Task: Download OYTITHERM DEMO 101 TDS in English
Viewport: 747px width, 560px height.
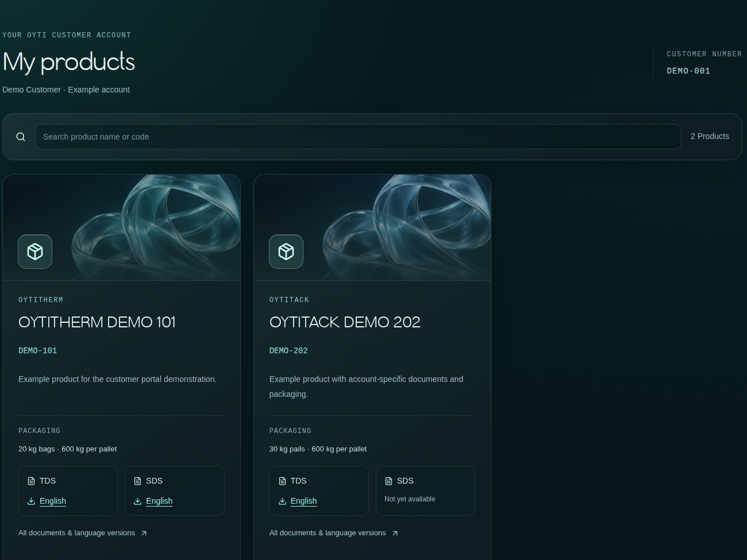Action: pos(53,501)
